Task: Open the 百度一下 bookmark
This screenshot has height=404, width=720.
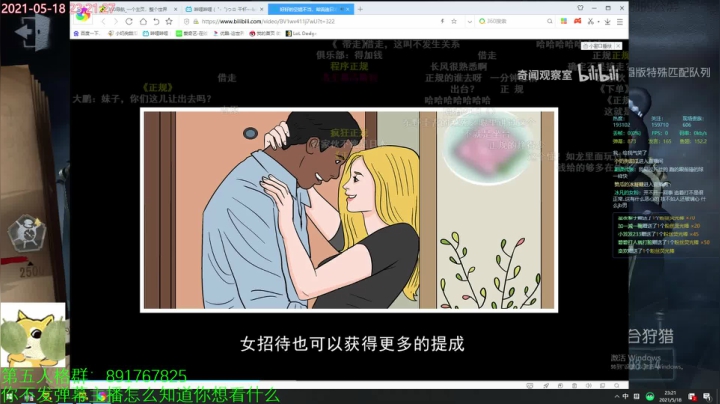Action: coord(86,34)
